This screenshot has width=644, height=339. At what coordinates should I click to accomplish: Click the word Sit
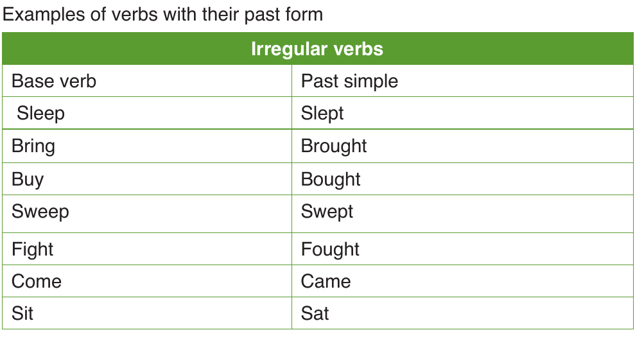22,313
